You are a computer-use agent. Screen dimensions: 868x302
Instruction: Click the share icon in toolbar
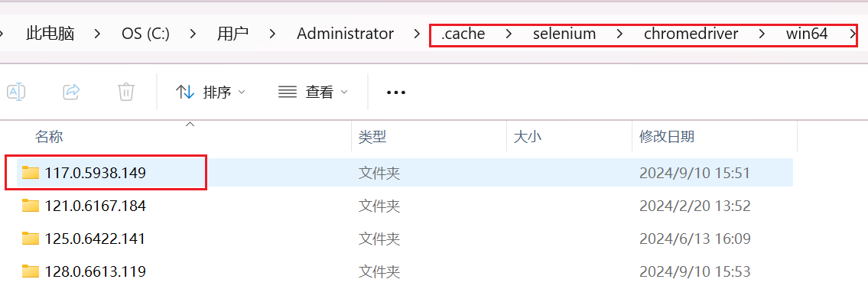[x=71, y=91]
